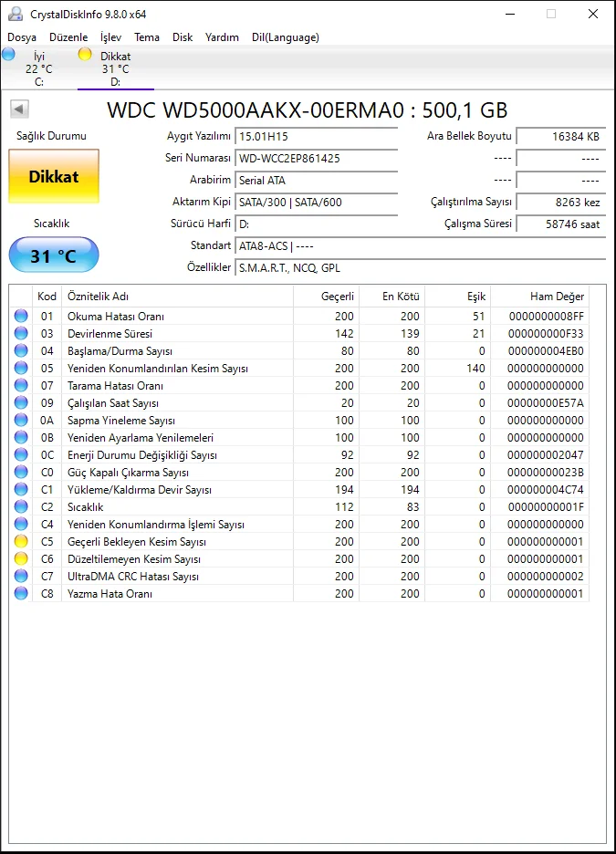
Task: Click the Ara Bellek Boyutu value 16384 KB
Action: (x=561, y=136)
